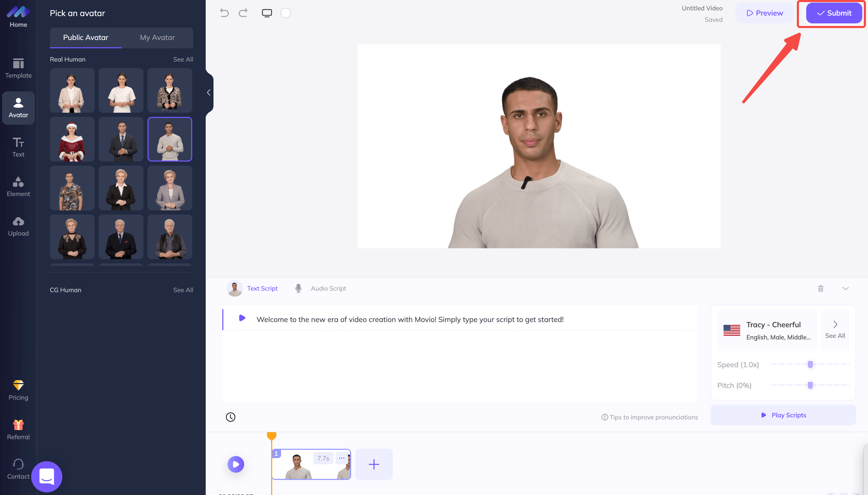This screenshot has height=495, width=868.
Task: Switch to Public Avatar tab
Action: pos(86,37)
